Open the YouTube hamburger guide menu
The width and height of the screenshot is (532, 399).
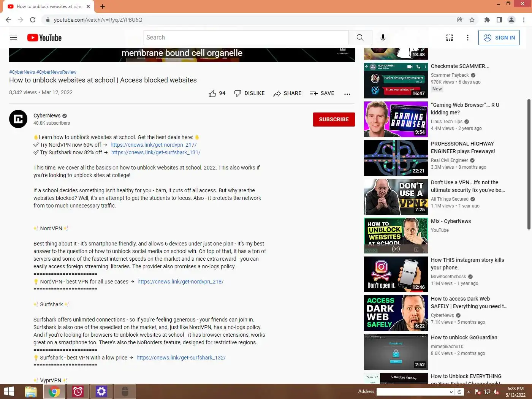point(14,38)
